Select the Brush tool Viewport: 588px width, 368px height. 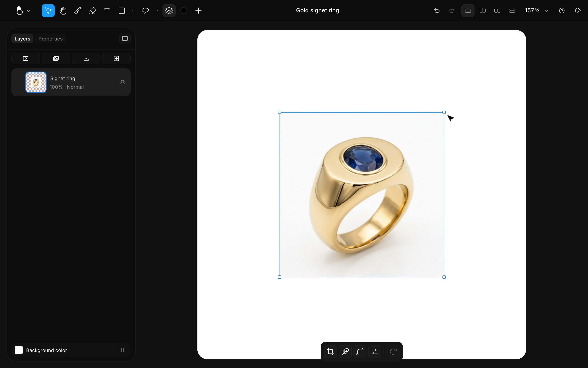tap(78, 11)
